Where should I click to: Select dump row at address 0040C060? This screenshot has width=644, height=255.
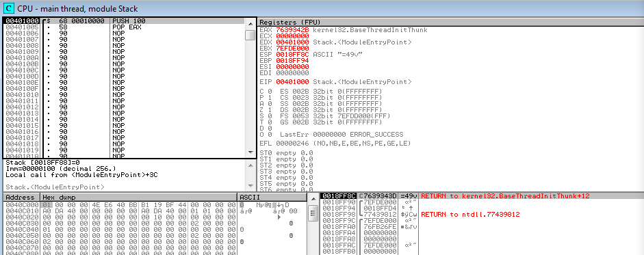coord(155,241)
